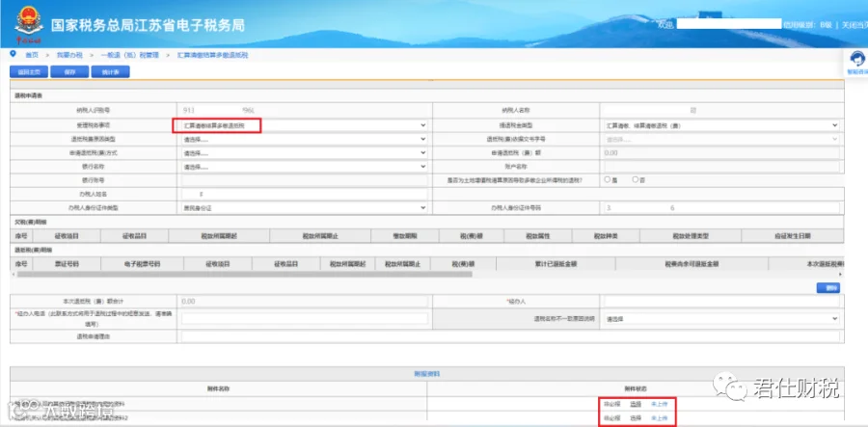The width and height of the screenshot is (868, 427).
Task: Click the 退税申请理由 input field
Action: (x=510, y=336)
